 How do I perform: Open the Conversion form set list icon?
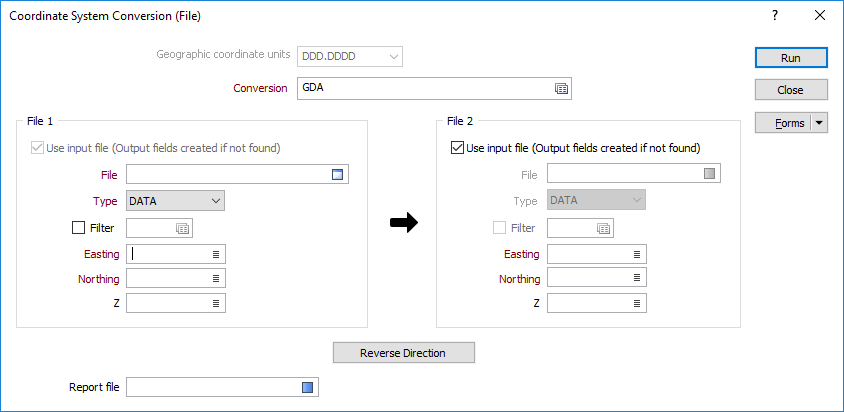click(561, 89)
